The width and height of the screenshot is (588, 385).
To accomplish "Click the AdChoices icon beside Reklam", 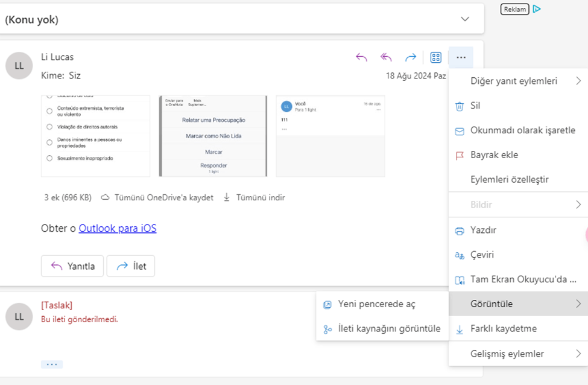I will point(537,9).
